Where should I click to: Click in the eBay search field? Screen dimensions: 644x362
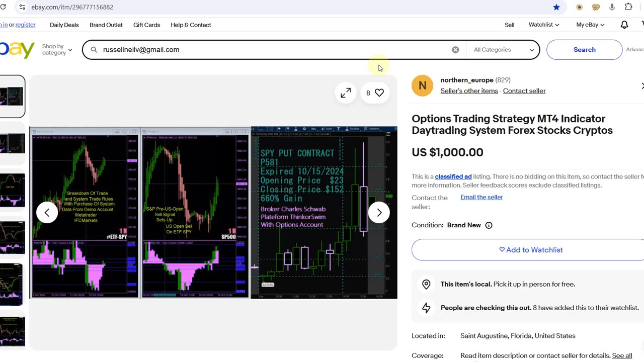(x=274, y=50)
